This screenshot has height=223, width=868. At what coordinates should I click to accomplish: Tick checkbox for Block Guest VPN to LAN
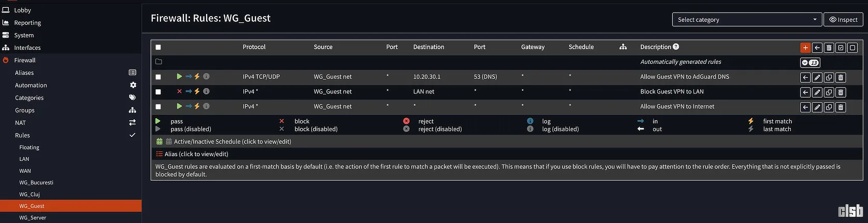[158, 92]
